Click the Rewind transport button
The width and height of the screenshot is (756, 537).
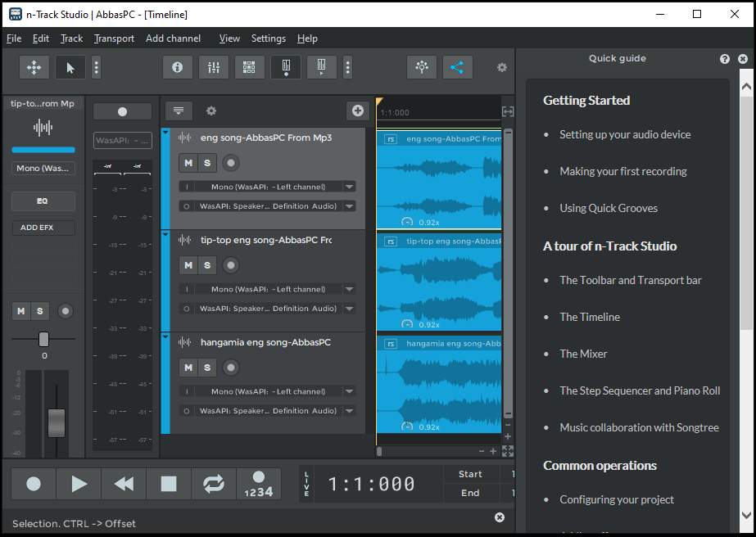[x=124, y=484]
